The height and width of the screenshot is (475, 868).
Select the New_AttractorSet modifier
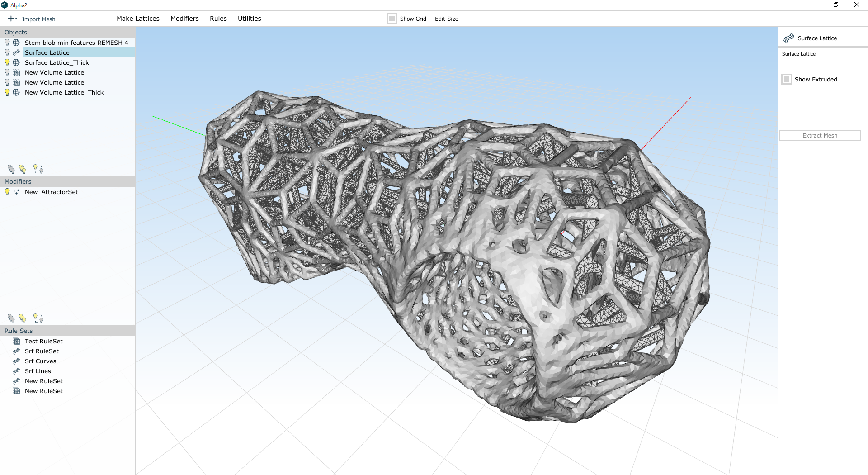pyautogui.click(x=51, y=192)
